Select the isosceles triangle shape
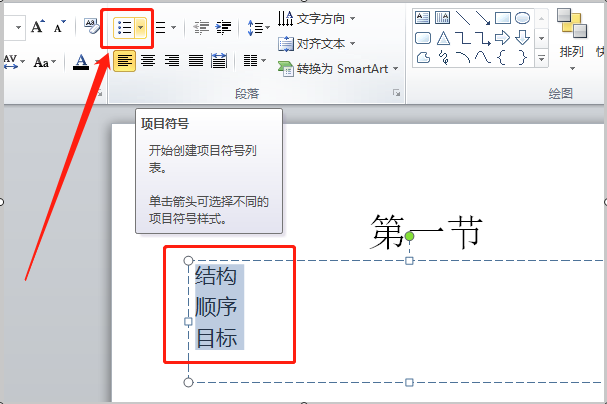Screen dimensions: 607x404 click(443, 38)
